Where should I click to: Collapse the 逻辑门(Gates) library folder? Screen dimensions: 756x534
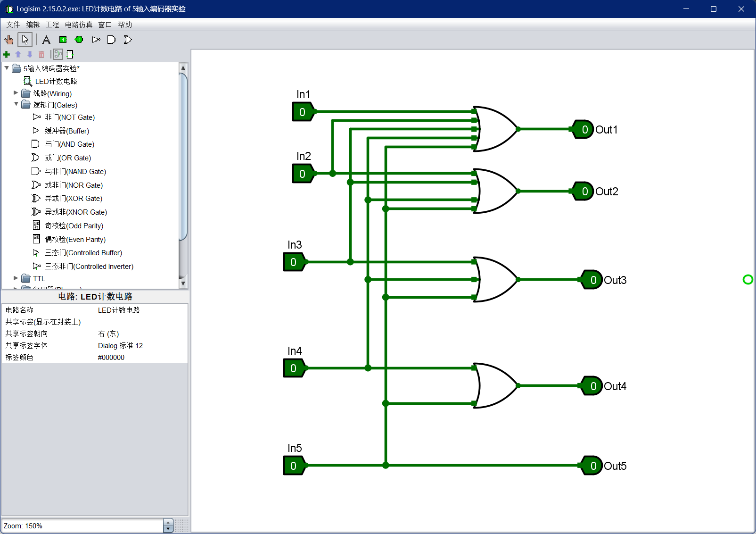[16, 104]
